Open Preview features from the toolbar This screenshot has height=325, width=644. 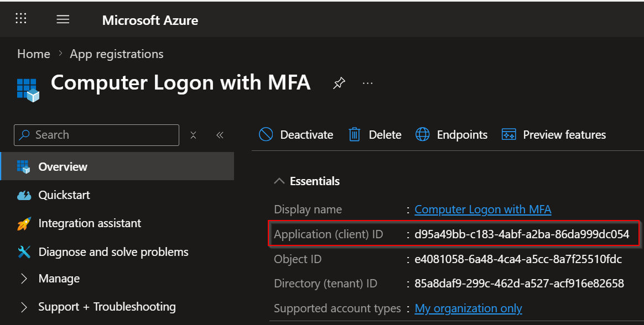(508, 134)
